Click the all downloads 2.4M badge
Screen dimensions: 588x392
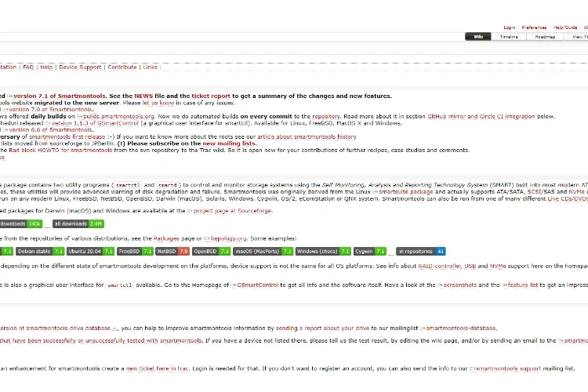(x=78, y=223)
